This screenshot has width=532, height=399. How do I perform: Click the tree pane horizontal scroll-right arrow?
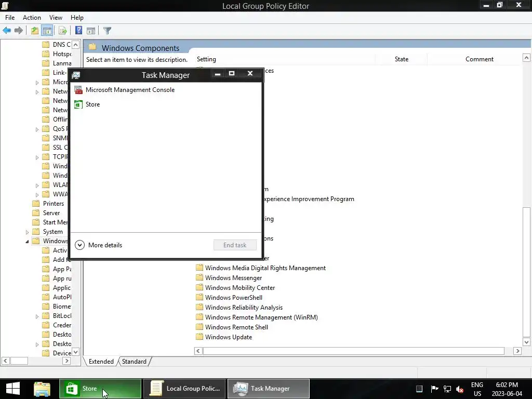tap(67, 361)
